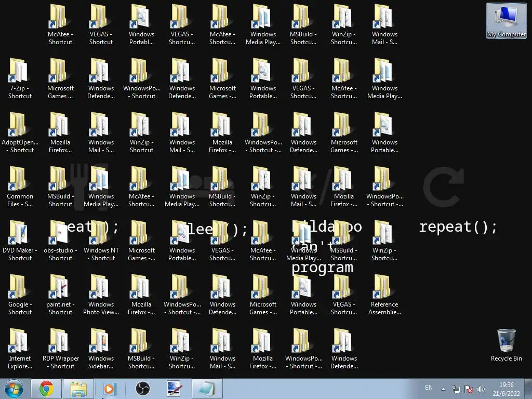The width and height of the screenshot is (532, 399).
Task: Select the folder labeled "Microsoft Games ..." without dash
Action: tap(60, 79)
